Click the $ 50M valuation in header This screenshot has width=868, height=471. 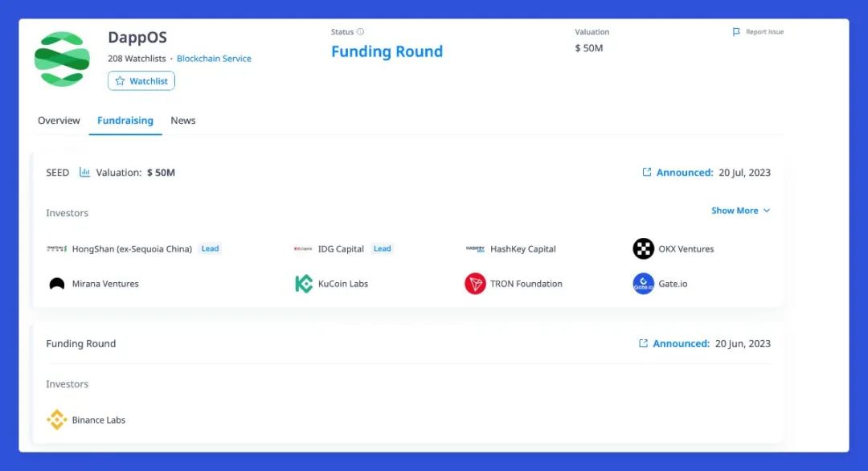(x=588, y=48)
